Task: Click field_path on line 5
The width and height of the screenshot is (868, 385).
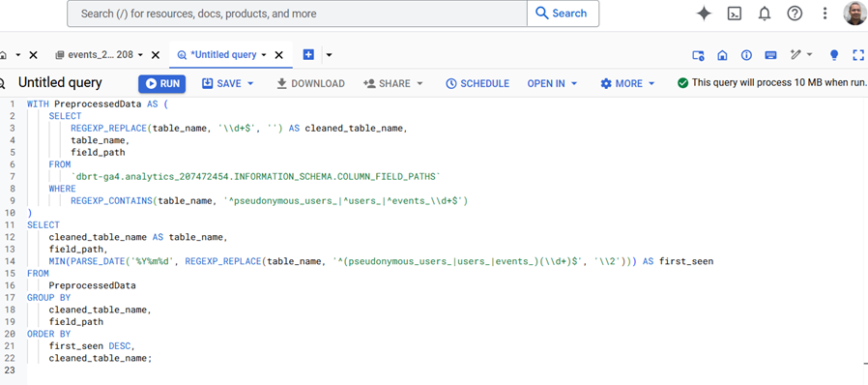Action: 98,152
